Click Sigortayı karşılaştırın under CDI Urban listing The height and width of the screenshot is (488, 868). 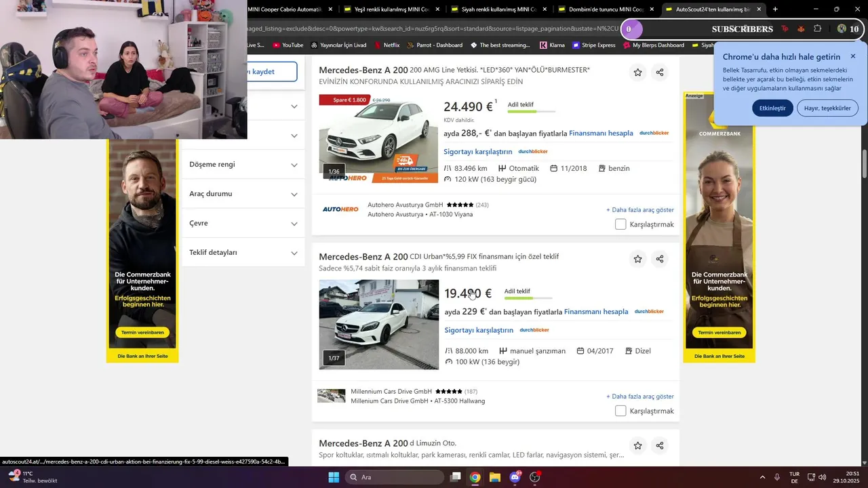(479, 331)
